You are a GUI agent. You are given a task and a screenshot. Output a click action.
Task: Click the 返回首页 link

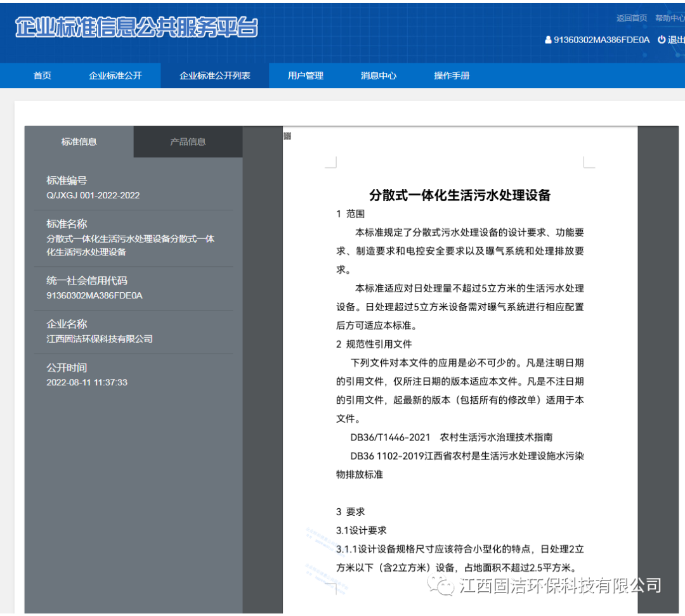click(x=632, y=18)
